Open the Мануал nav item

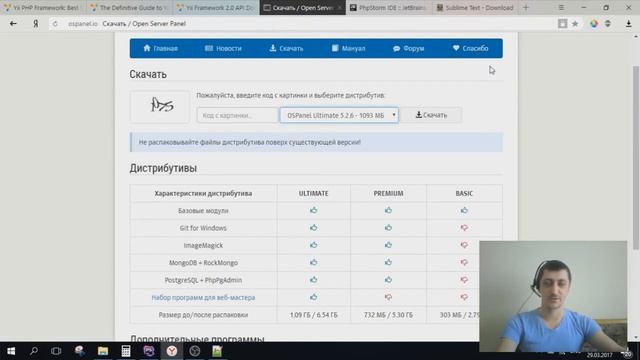[x=348, y=48]
